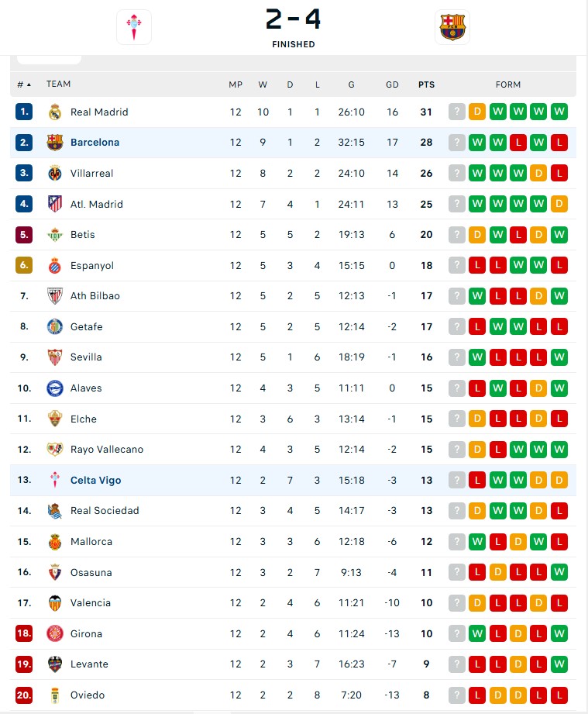Open the Celta Vigo team link
Screen dimensions: 588x714
[x=95, y=480]
